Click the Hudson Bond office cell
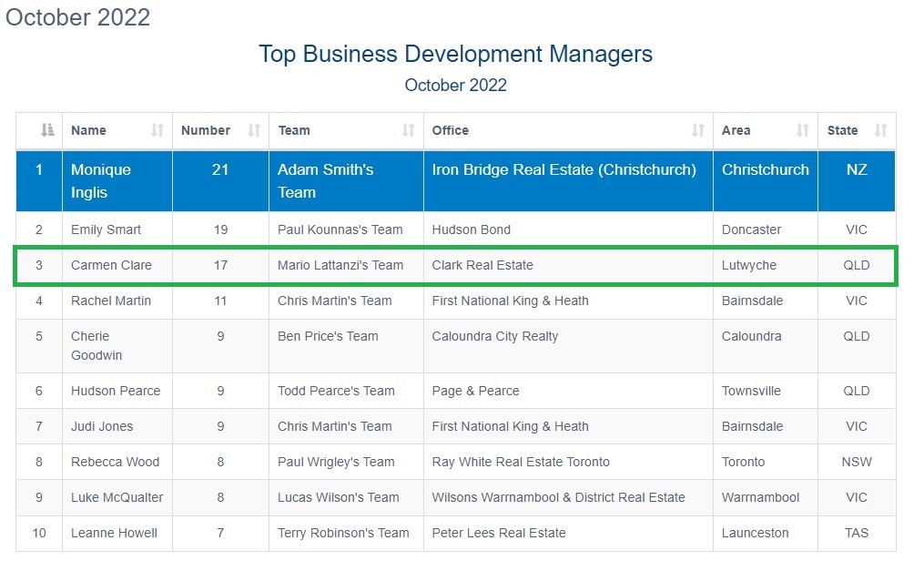Image resolution: width=924 pixels, height=561 pixels. (568, 229)
